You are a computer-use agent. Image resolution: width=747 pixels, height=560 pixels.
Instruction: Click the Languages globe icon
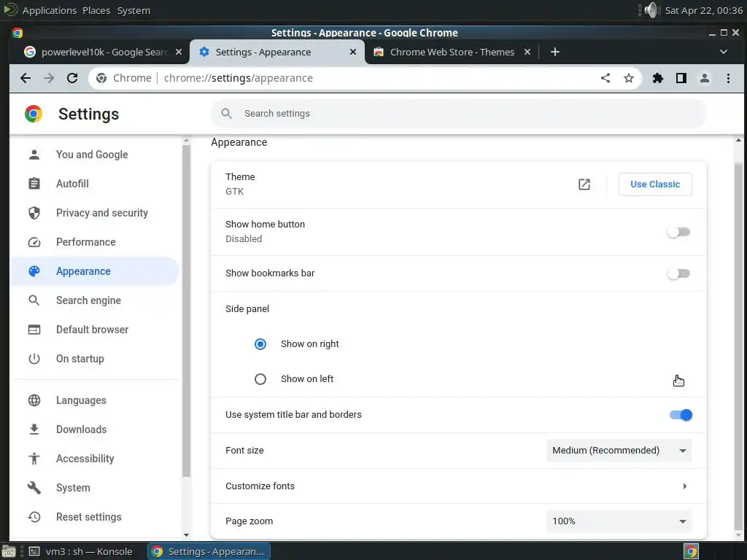coord(34,400)
